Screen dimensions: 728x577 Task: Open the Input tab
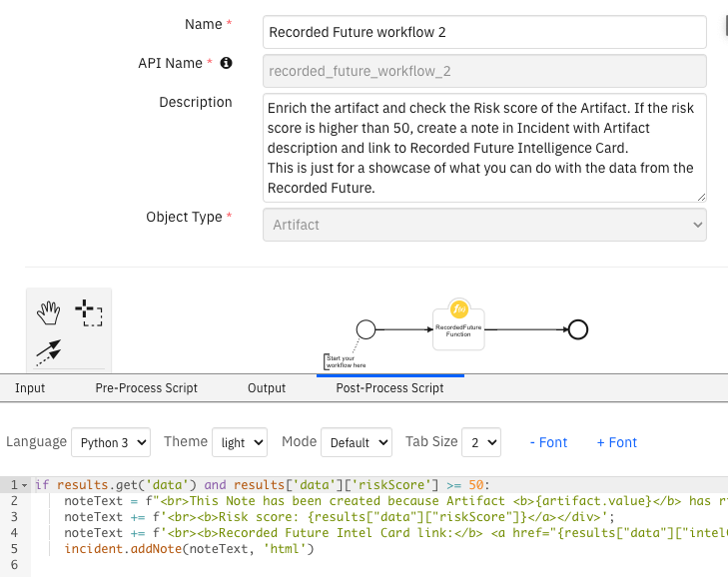[x=30, y=387]
